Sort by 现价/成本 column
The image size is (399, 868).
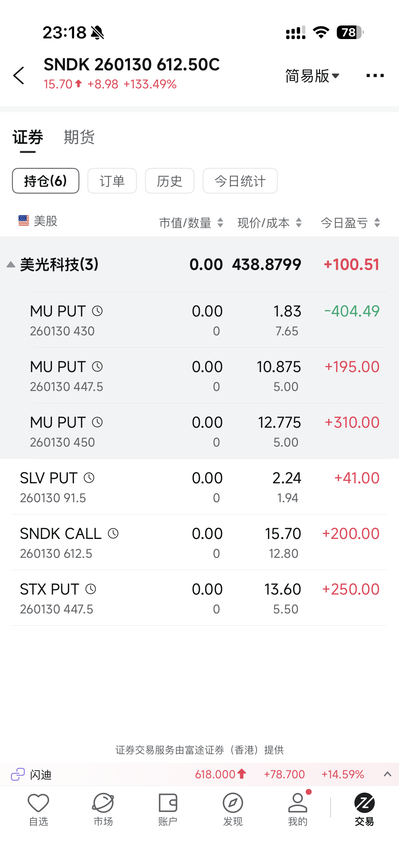(269, 223)
